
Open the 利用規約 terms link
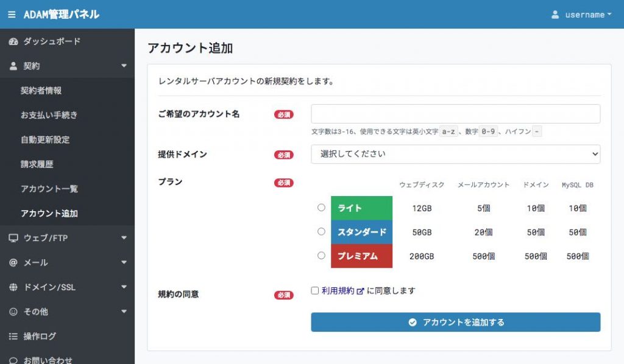(x=338, y=291)
